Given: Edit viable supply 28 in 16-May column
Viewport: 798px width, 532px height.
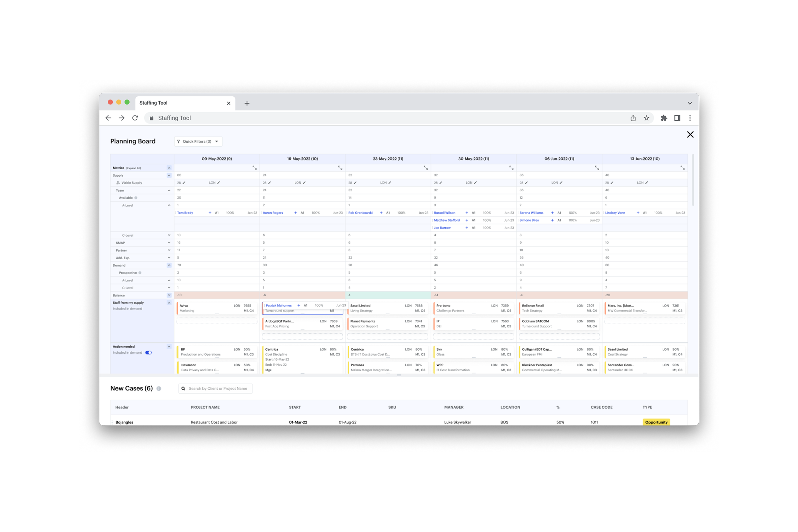Looking at the screenshot, I should point(270,183).
